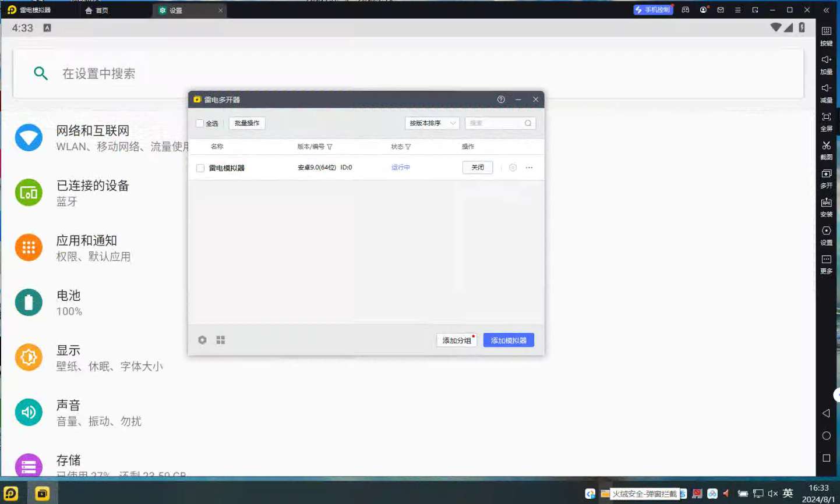
Task: Click the volume down (减量) sidebar icon
Action: (x=826, y=91)
